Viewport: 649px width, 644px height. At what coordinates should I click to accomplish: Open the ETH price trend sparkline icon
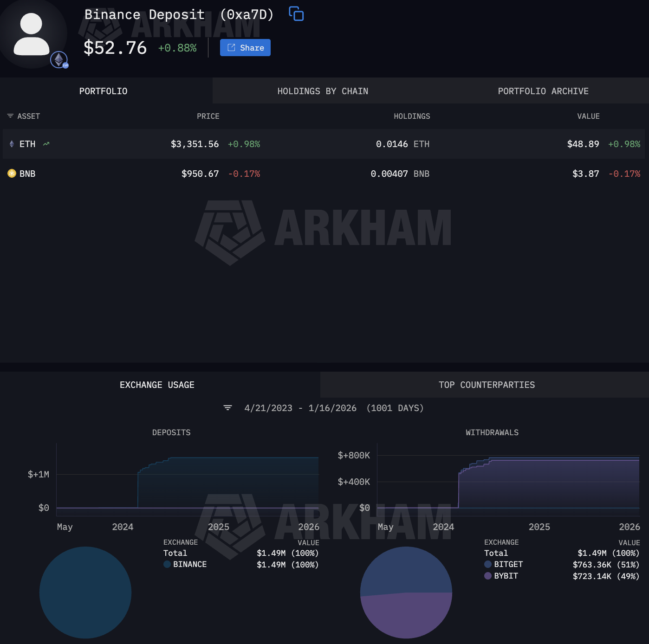coord(45,144)
